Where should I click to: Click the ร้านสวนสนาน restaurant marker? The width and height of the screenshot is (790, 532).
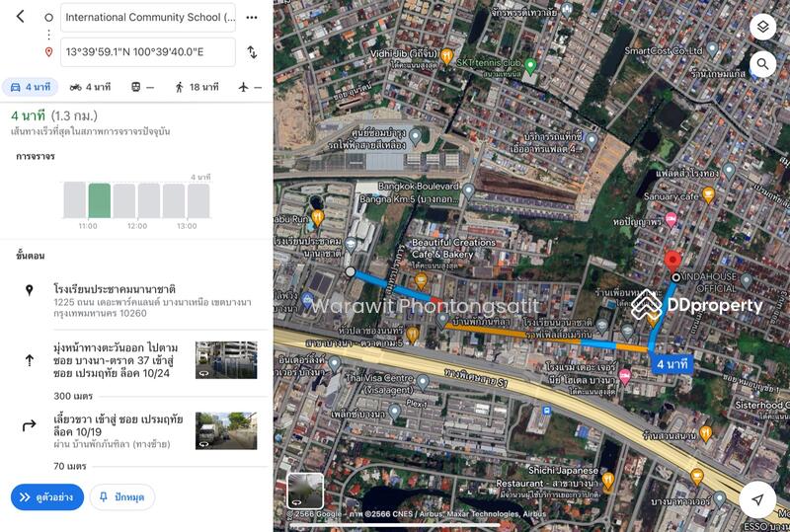(x=706, y=433)
